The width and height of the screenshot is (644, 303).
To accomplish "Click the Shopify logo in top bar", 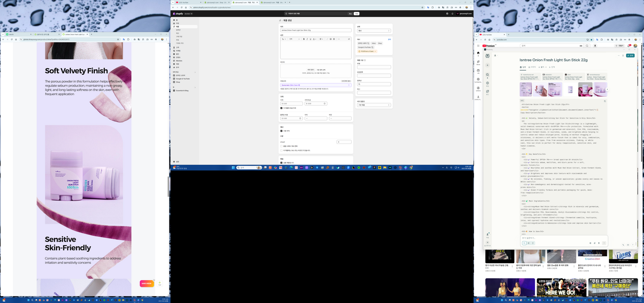I will point(178,14).
